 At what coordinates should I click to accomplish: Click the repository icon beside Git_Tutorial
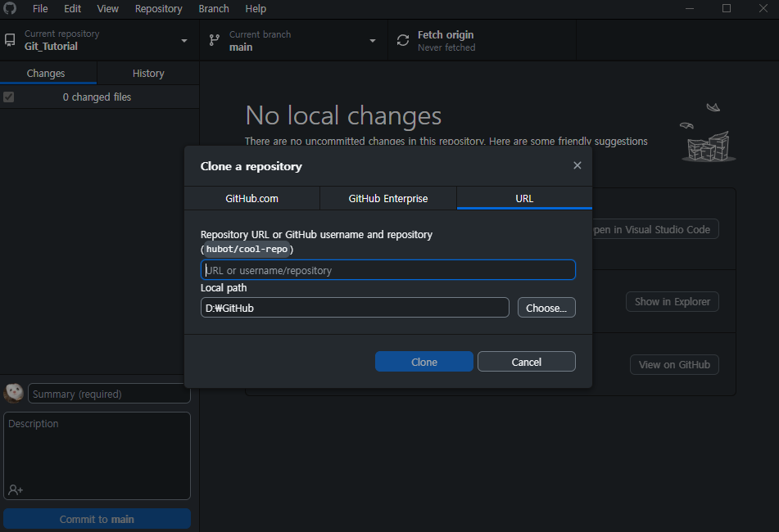click(x=10, y=40)
